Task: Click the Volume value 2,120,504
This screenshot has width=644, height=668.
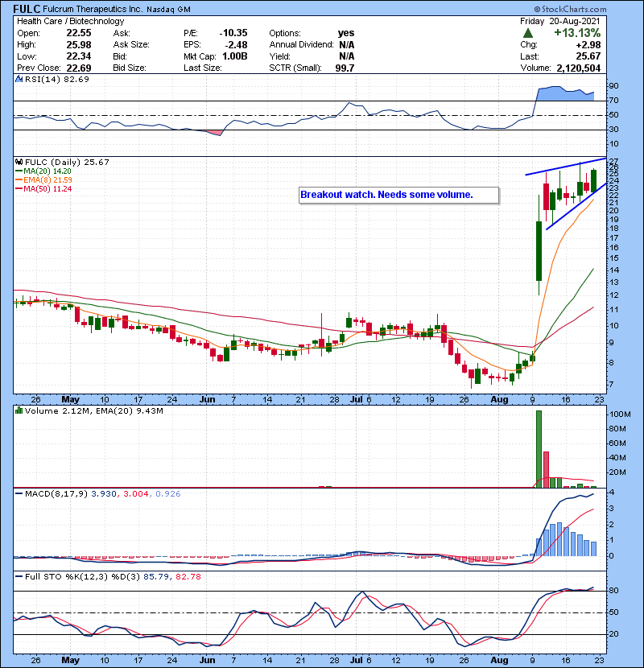Action: pyautogui.click(x=578, y=68)
